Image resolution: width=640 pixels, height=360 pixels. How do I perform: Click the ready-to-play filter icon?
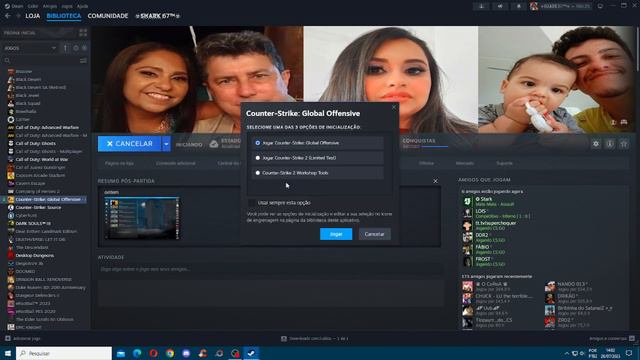84,48
